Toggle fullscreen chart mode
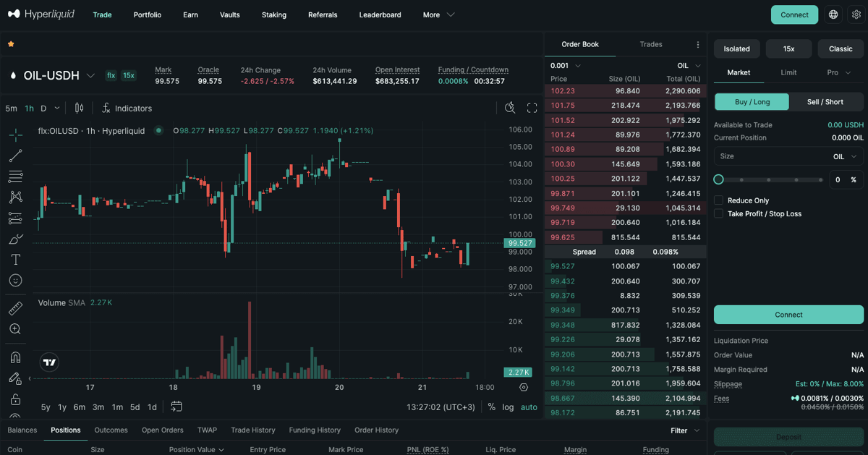The height and width of the screenshot is (455, 868). point(532,108)
